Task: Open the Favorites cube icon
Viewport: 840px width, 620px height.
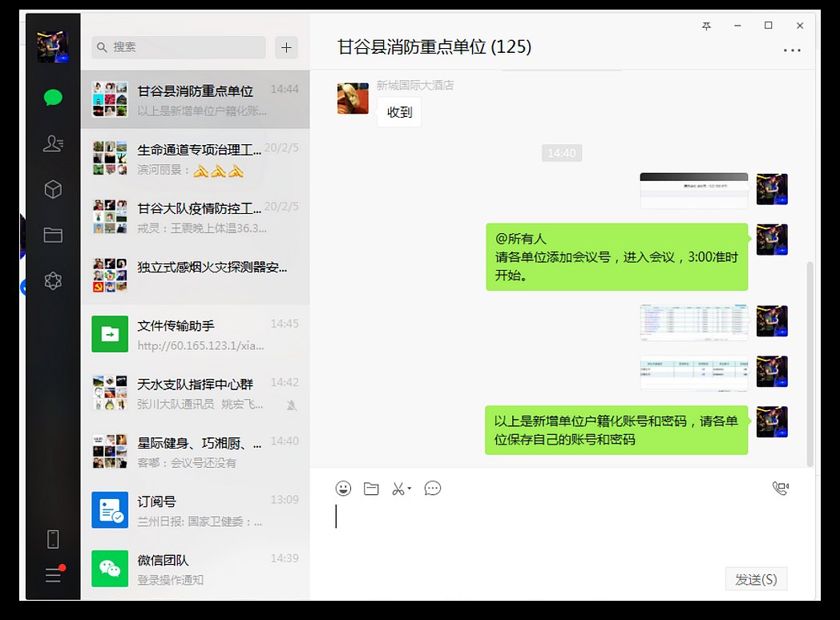Action: [53, 189]
